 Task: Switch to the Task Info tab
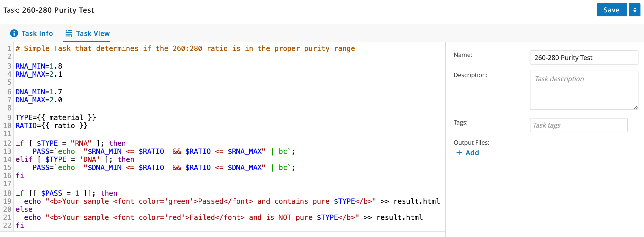coord(31,33)
